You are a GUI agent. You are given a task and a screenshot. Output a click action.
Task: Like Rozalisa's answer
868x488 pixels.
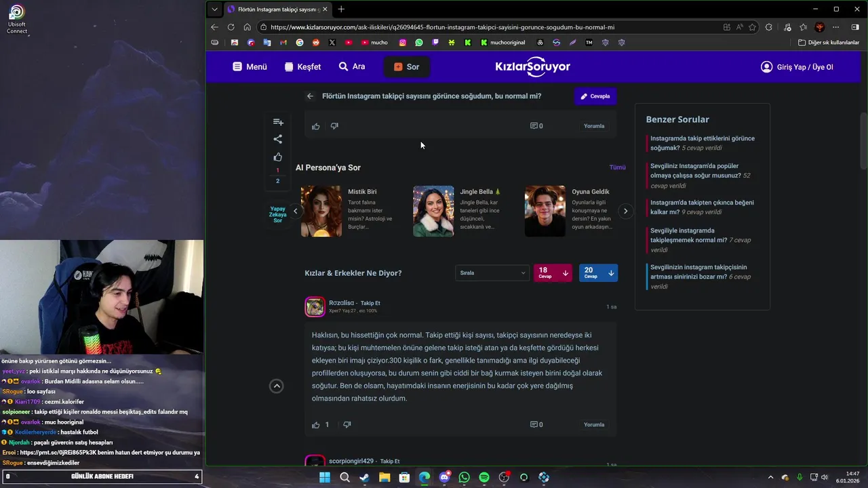[x=316, y=425]
